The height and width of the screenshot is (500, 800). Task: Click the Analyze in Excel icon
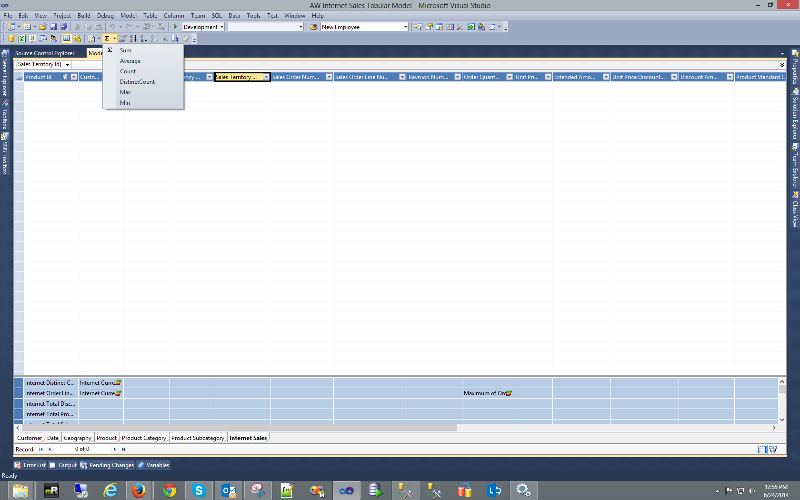(x=22, y=38)
